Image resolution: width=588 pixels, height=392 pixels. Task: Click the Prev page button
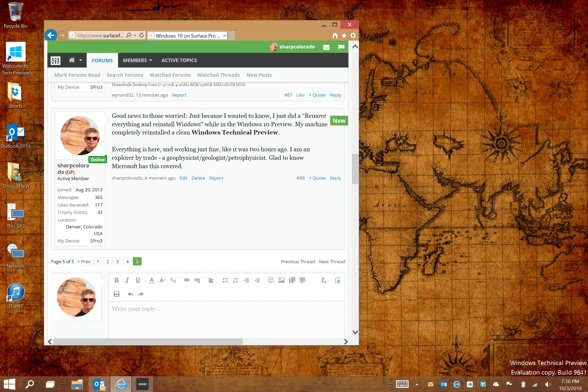[x=84, y=262]
